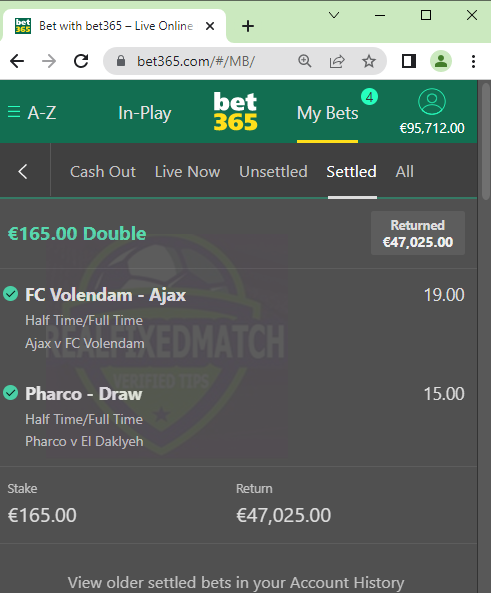Bookmark this page with the star icon
The height and width of the screenshot is (593, 491).
368,61
